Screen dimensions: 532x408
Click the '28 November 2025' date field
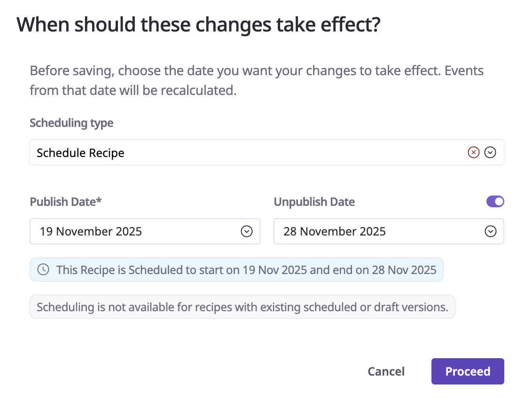click(335, 231)
